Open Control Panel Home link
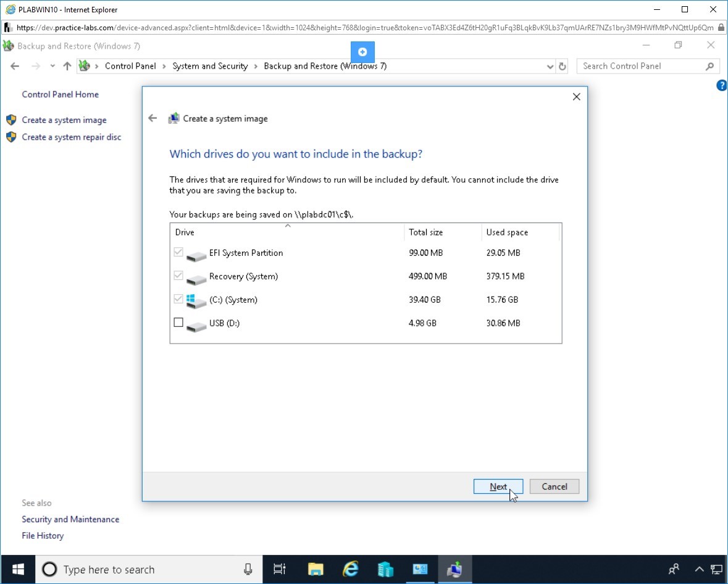 61,95
